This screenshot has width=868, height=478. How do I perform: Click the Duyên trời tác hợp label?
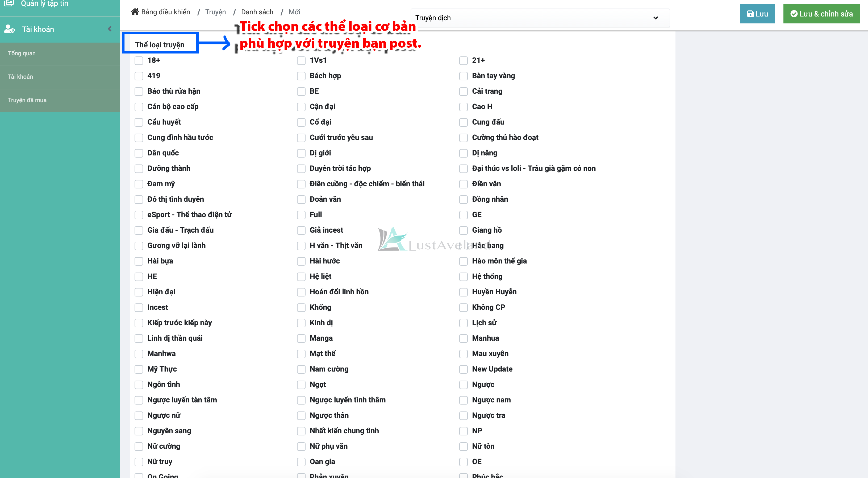pos(340,168)
